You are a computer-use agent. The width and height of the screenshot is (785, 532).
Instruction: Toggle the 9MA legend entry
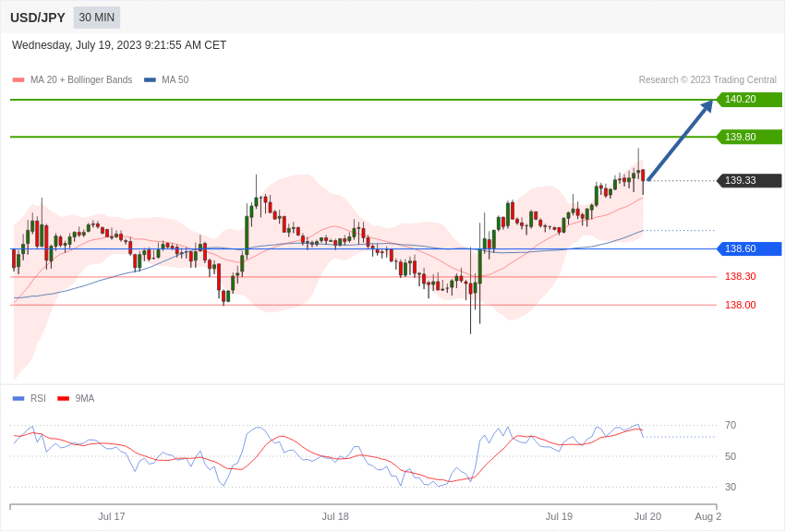[x=76, y=398]
